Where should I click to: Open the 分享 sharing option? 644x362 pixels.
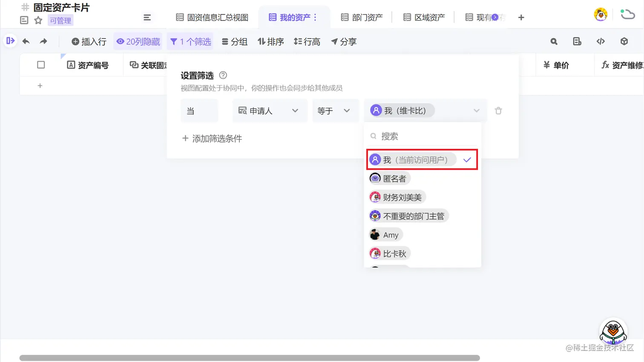pos(343,41)
